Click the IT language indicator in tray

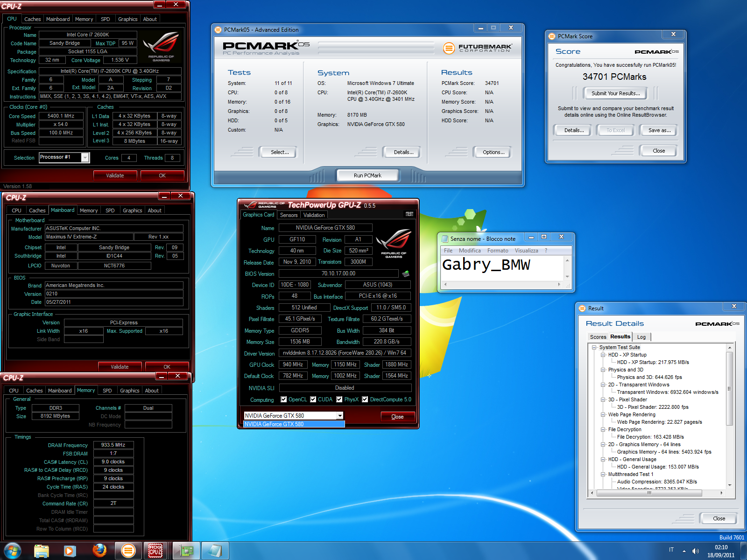point(671,550)
